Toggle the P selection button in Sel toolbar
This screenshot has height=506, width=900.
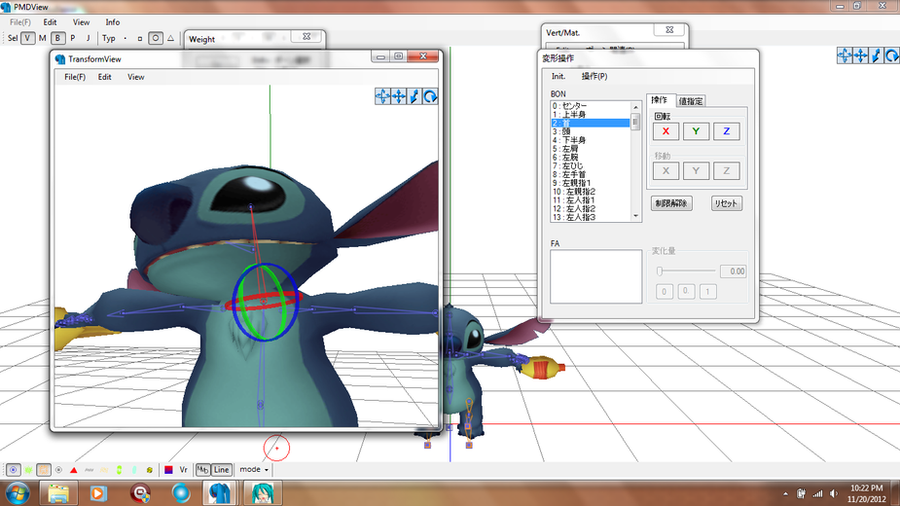tap(73, 38)
